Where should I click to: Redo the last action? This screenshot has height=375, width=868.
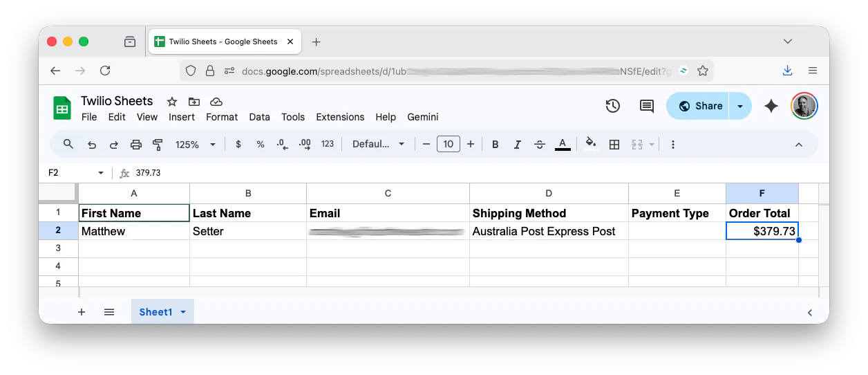[x=113, y=145]
